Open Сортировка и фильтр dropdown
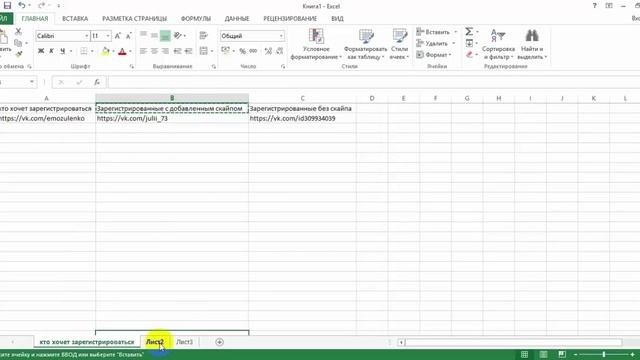This screenshot has height=360, width=640. [x=498, y=44]
